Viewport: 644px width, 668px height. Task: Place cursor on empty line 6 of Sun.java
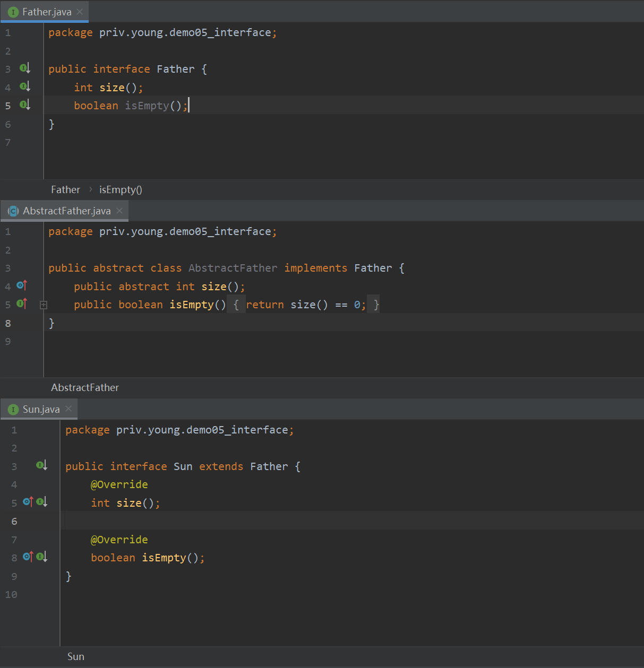[x=351, y=521]
